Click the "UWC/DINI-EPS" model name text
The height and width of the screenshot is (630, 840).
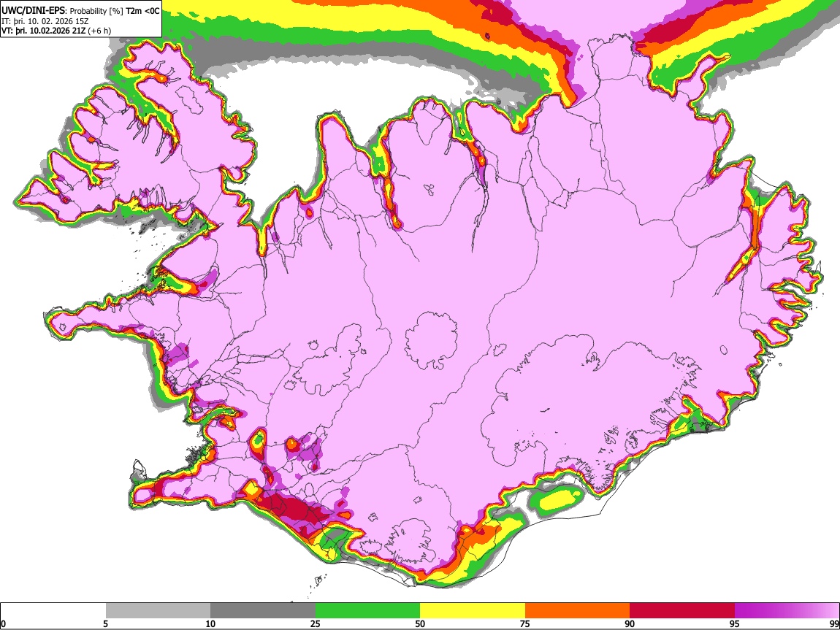coord(33,10)
